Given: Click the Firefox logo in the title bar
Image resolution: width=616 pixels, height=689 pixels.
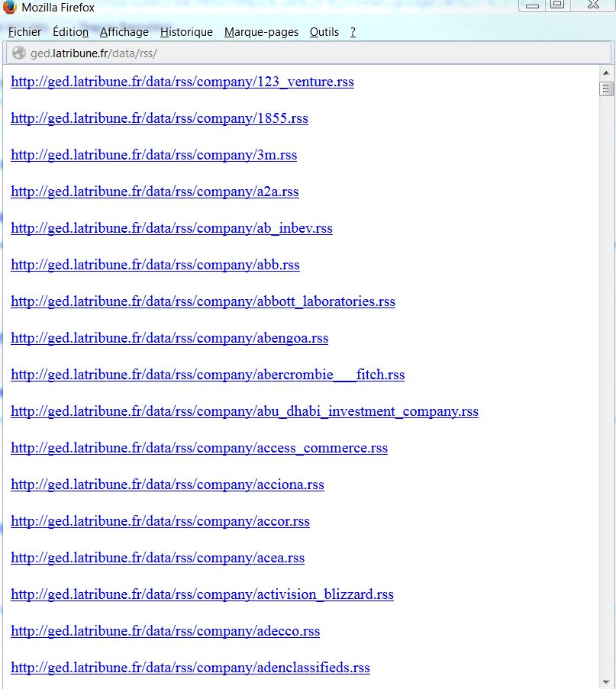Looking at the screenshot, I should pyautogui.click(x=9, y=7).
